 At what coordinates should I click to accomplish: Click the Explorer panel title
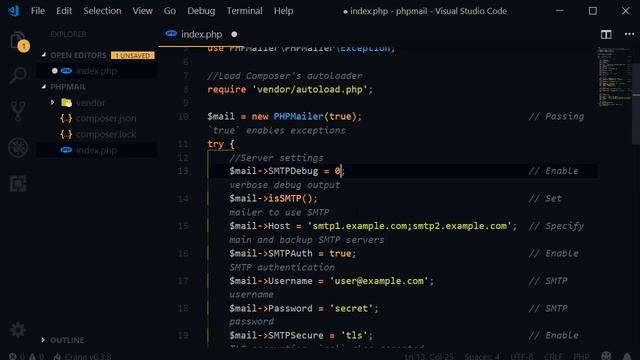pyautogui.click(x=68, y=34)
